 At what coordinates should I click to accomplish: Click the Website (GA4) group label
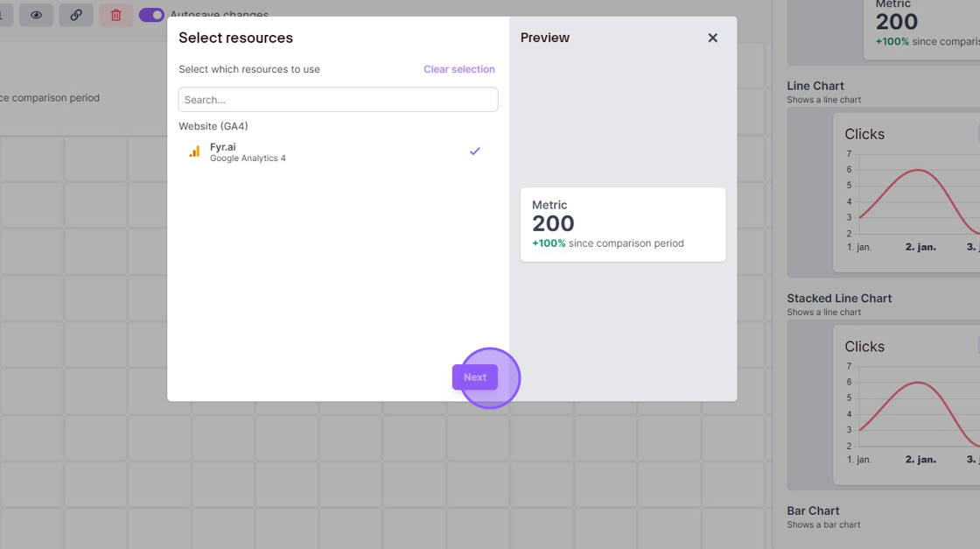[x=213, y=126]
